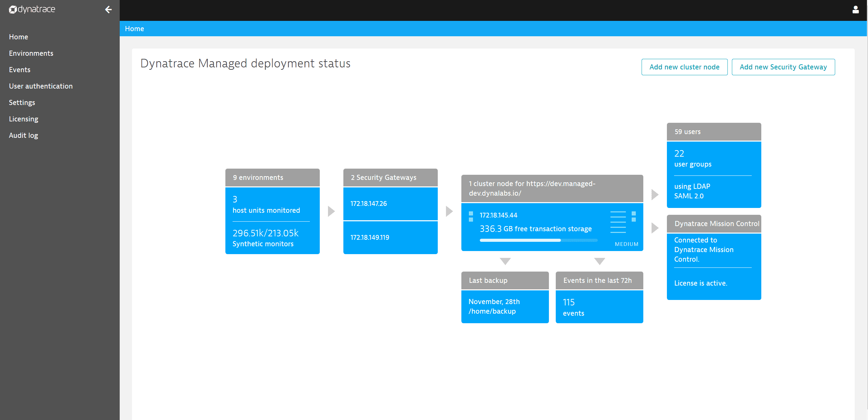Collapse the sidebar with the back arrow
Viewport: 868px width, 420px height.
[108, 10]
